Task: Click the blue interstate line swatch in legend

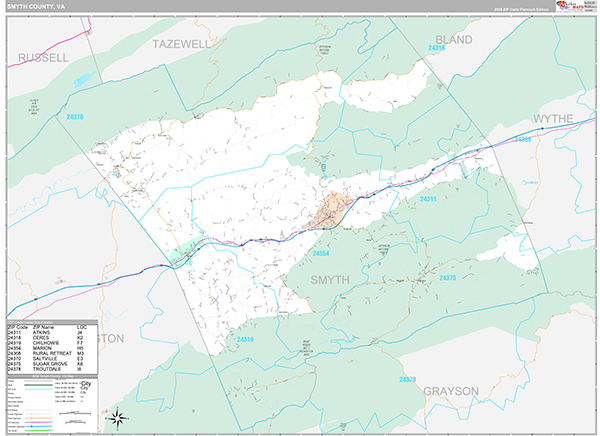Action: (x=38, y=426)
